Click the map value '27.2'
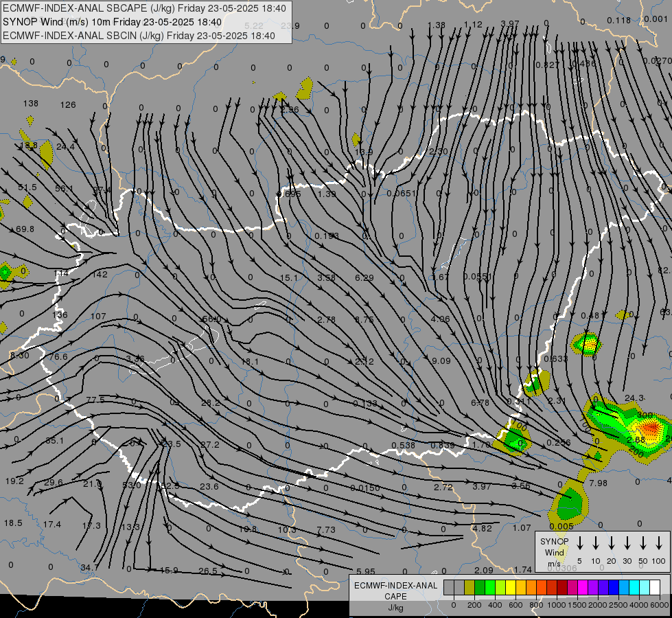This screenshot has width=672, height=618. tap(210, 445)
